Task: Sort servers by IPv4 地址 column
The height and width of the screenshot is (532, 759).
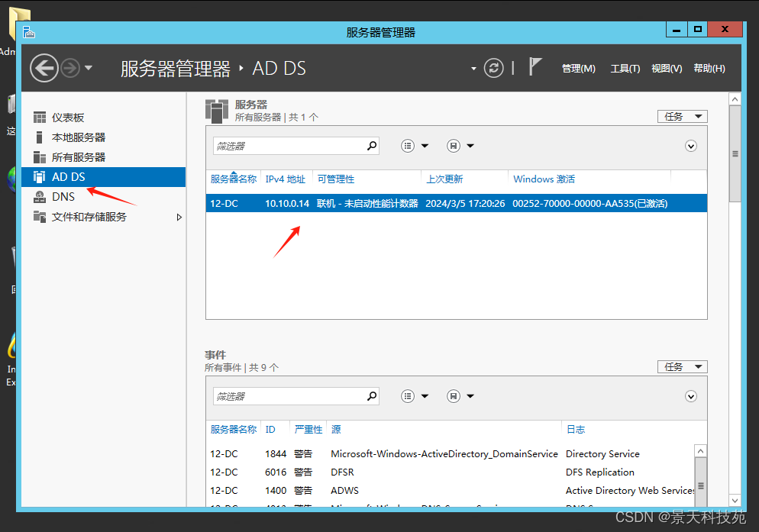Action: [x=285, y=179]
